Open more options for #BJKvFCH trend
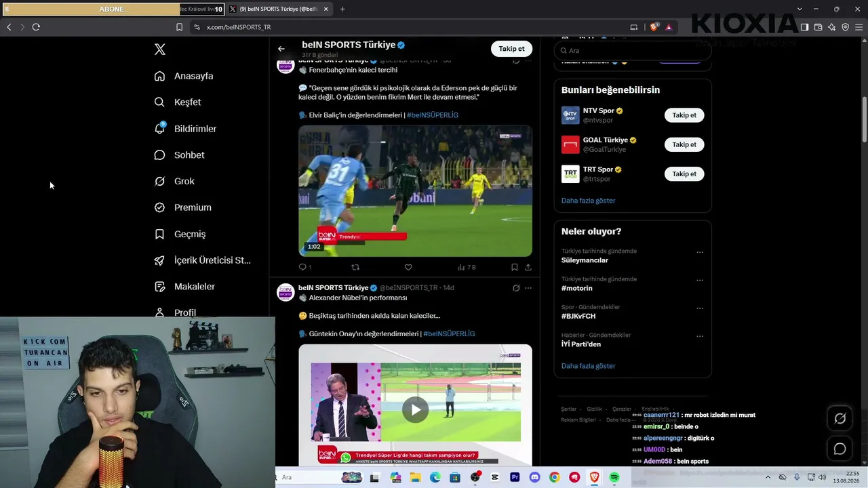Image resolution: width=868 pixels, height=488 pixels. tap(700, 308)
